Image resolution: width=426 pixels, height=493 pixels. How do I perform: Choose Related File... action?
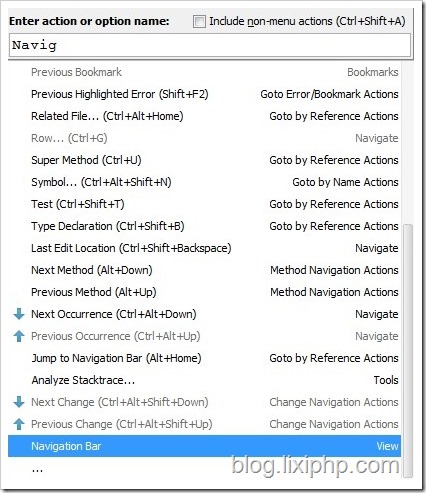(x=205, y=116)
